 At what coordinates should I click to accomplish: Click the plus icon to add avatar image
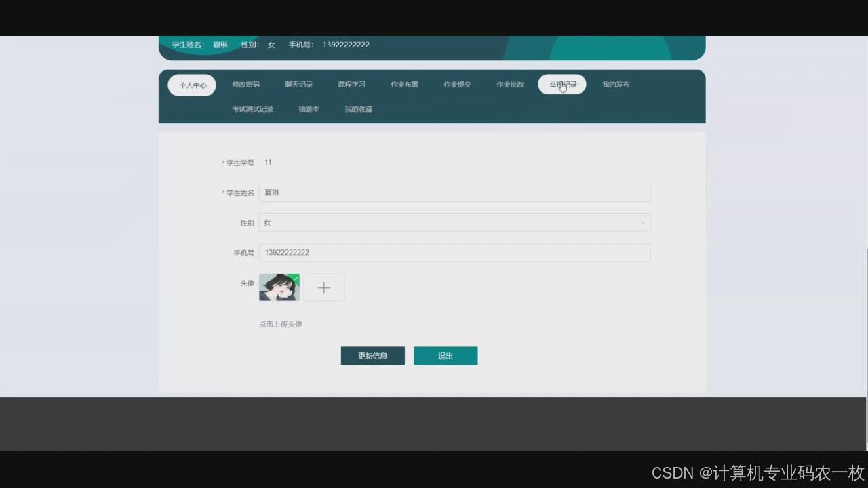(323, 287)
